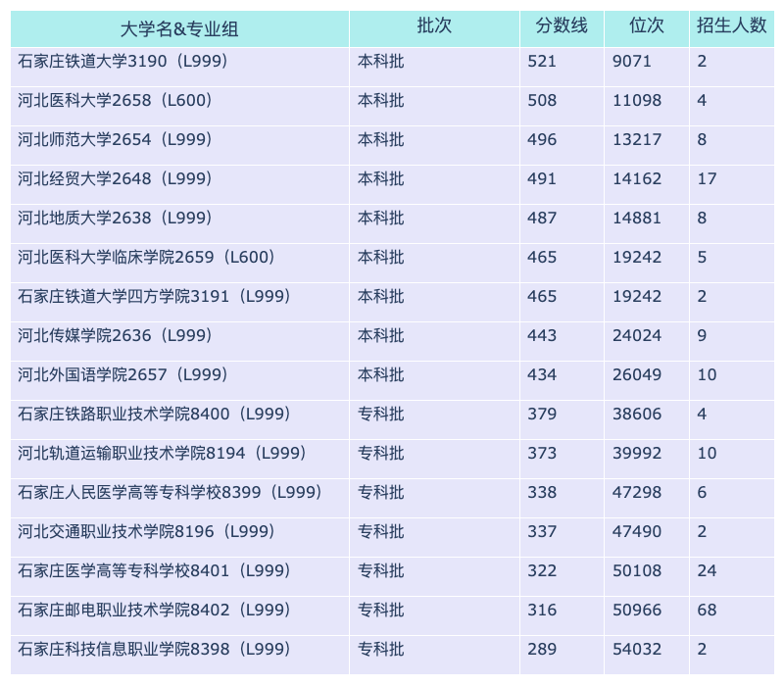The width and height of the screenshot is (784, 686).
Task: Click score 521 for 石家庄铁道大学3190
Action: [x=542, y=61]
